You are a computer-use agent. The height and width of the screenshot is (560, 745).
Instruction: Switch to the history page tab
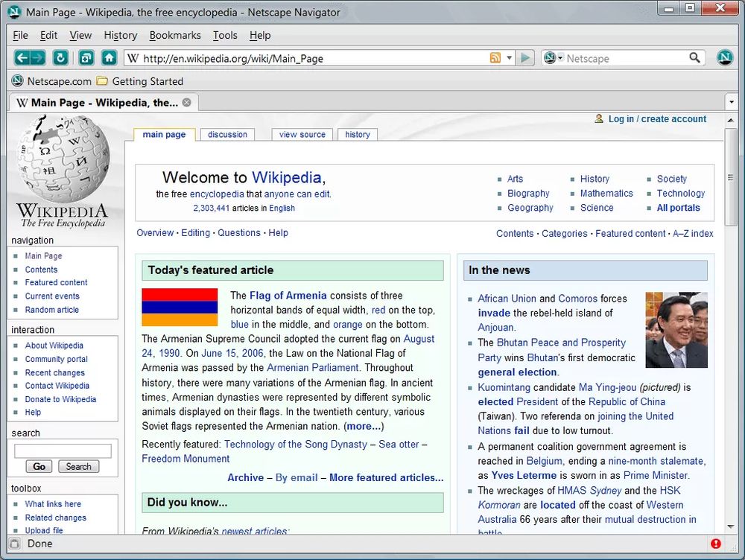pos(358,135)
